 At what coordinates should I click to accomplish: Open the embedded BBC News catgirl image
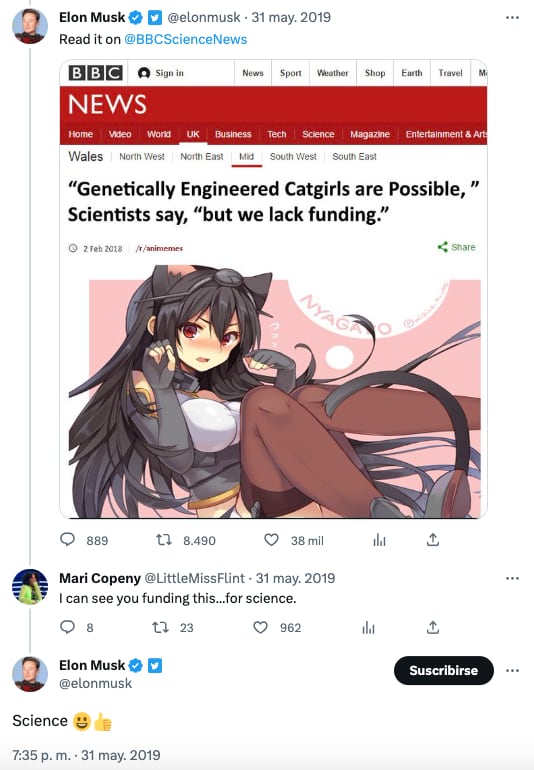[x=273, y=289]
